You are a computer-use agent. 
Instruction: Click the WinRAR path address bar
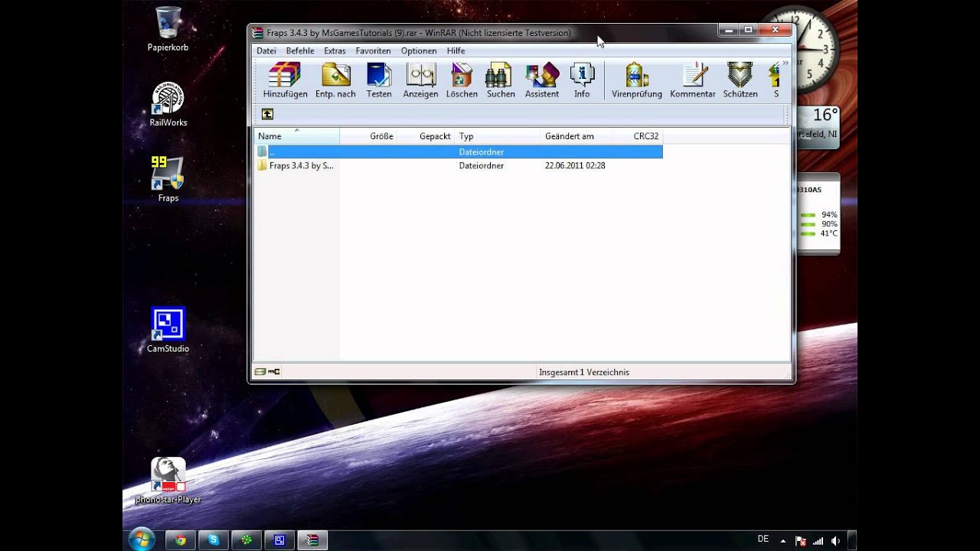tap(531, 114)
